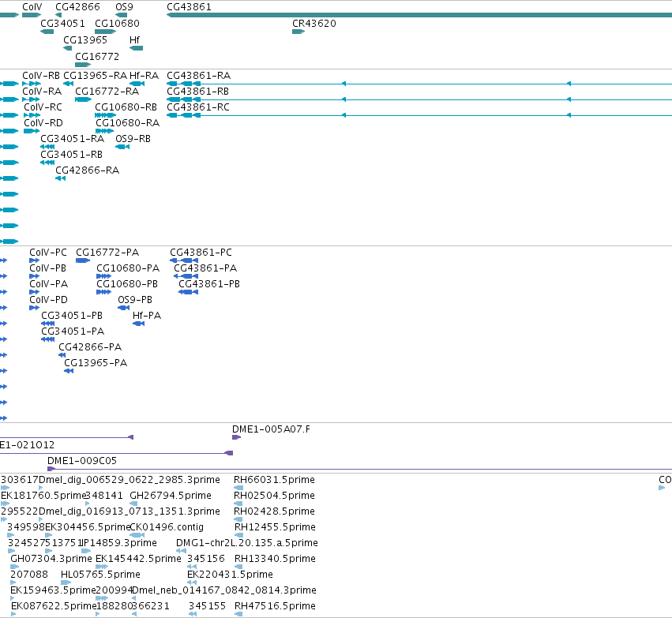Click the CG43861-PA protein feature
The image size is (672, 618).
(x=186, y=276)
